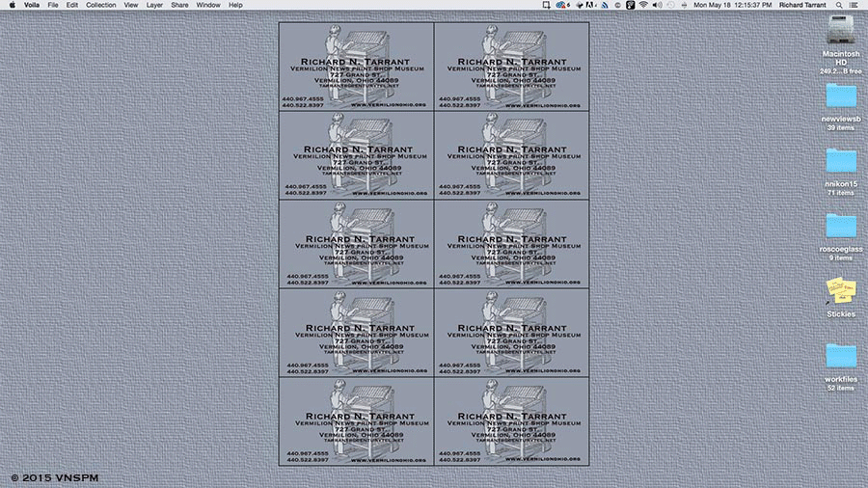Open the Help menu
868x488 pixels.
(235, 5)
